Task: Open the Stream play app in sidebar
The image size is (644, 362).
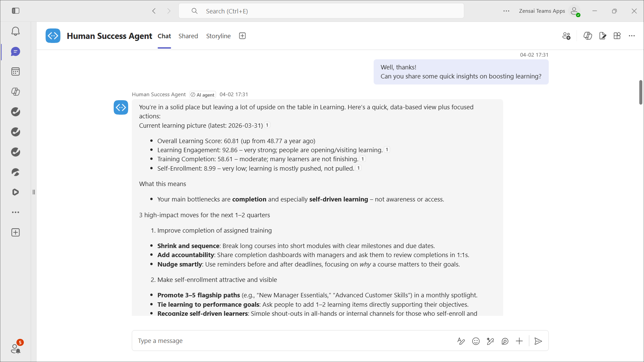Action: [15, 192]
